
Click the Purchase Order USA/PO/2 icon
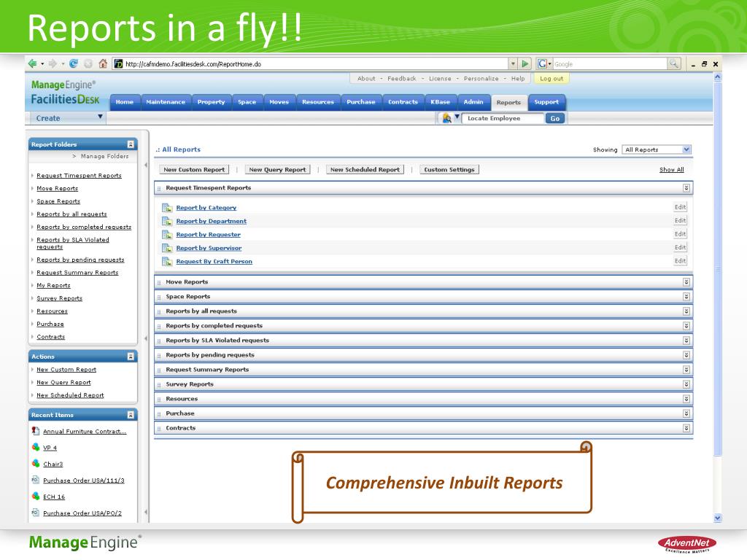35,513
